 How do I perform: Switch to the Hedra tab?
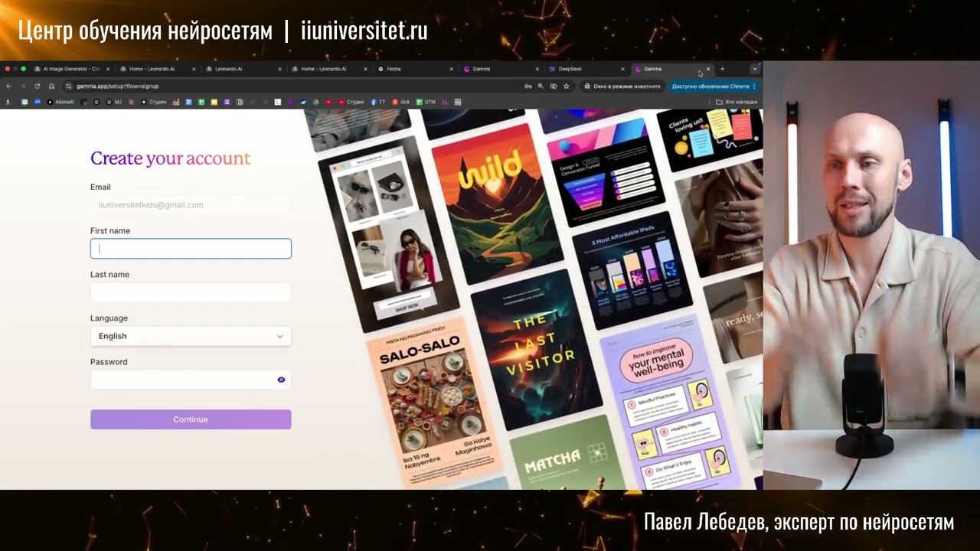point(416,69)
